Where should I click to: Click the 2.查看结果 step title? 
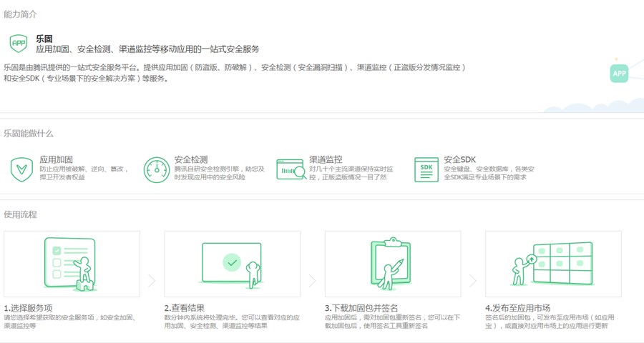(x=185, y=308)
